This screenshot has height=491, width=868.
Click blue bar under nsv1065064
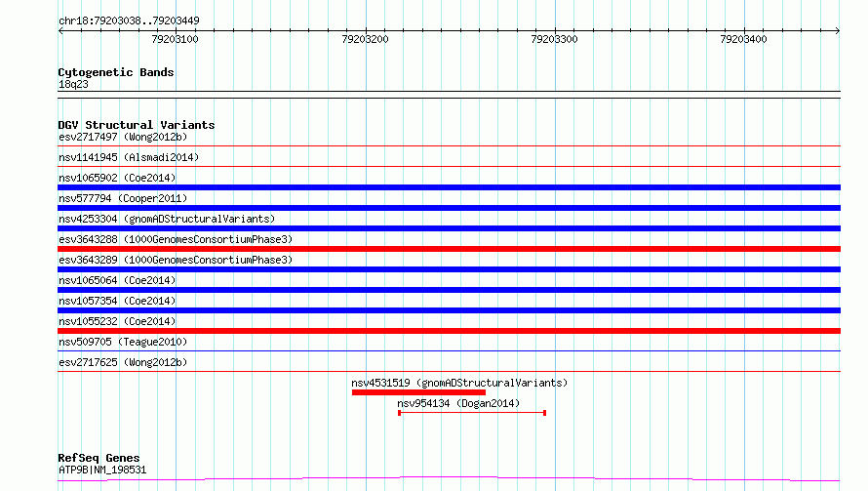tap(449, 290)
